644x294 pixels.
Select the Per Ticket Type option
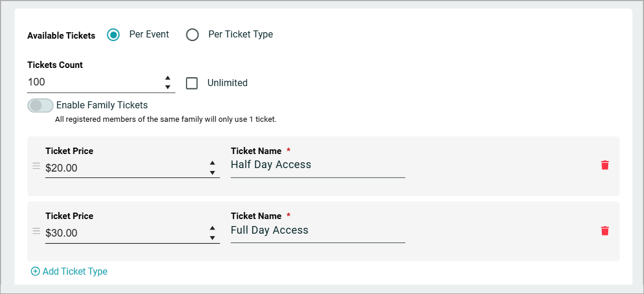192,35
